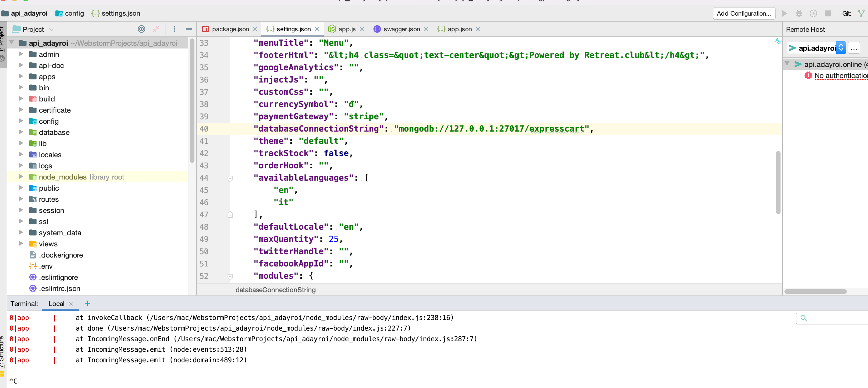Viewport: 868px width, 388px height.
Task: Hide the Project tool window with minus icon
Action: tap(189, 29)
